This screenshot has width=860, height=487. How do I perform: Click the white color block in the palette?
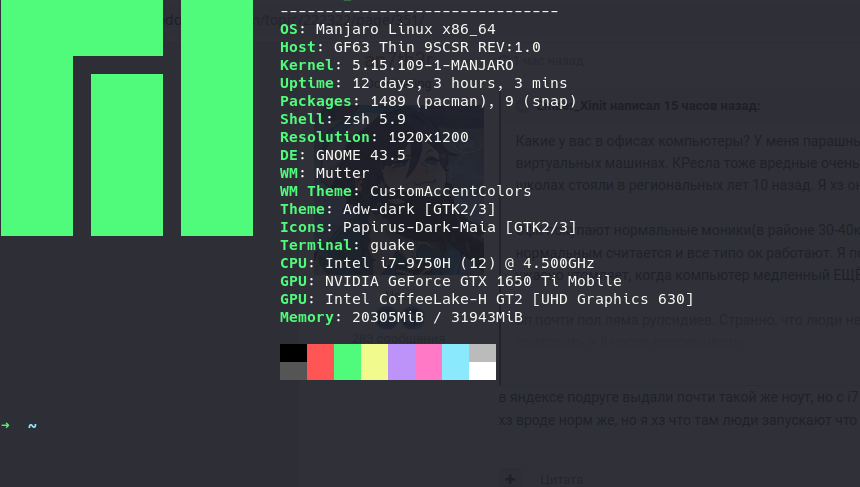pyautogui.click(x=483, y=371)
